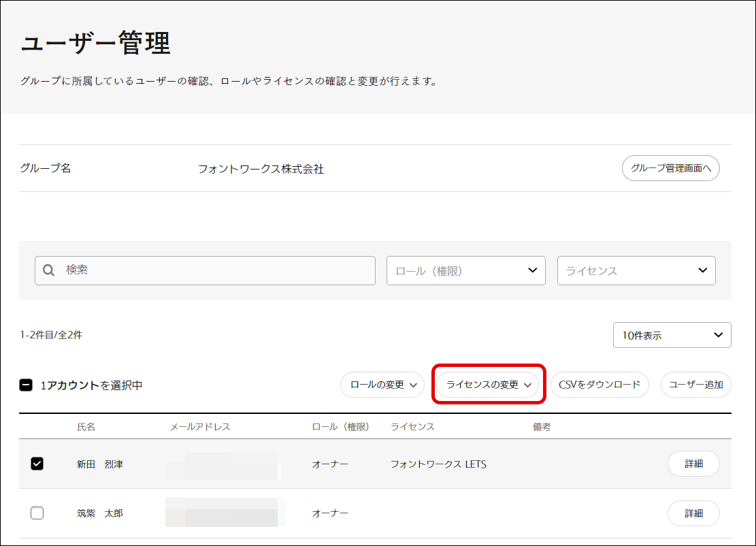Go to グループ管理画面へ
This screenshot has width=756, height=546.
[670, 168]
